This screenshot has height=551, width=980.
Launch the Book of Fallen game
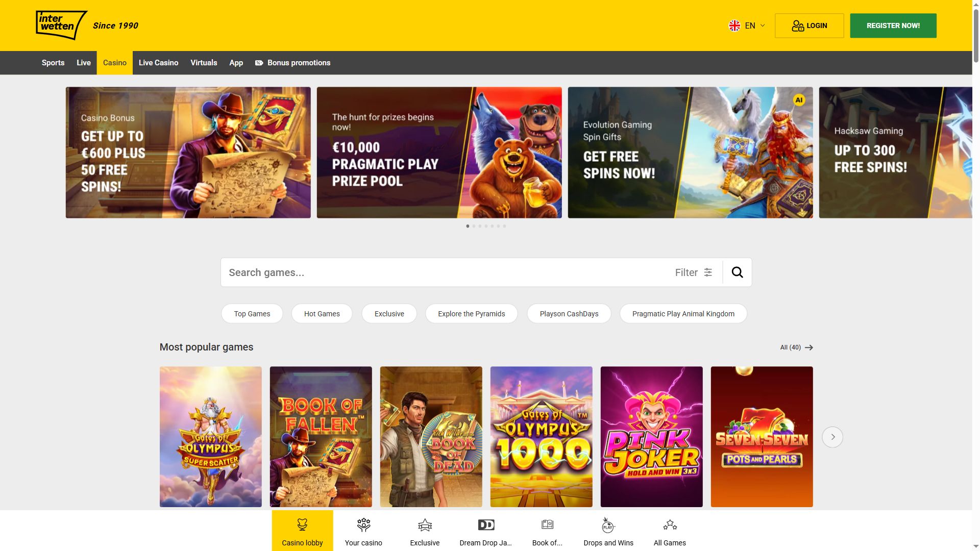point(321,437)
